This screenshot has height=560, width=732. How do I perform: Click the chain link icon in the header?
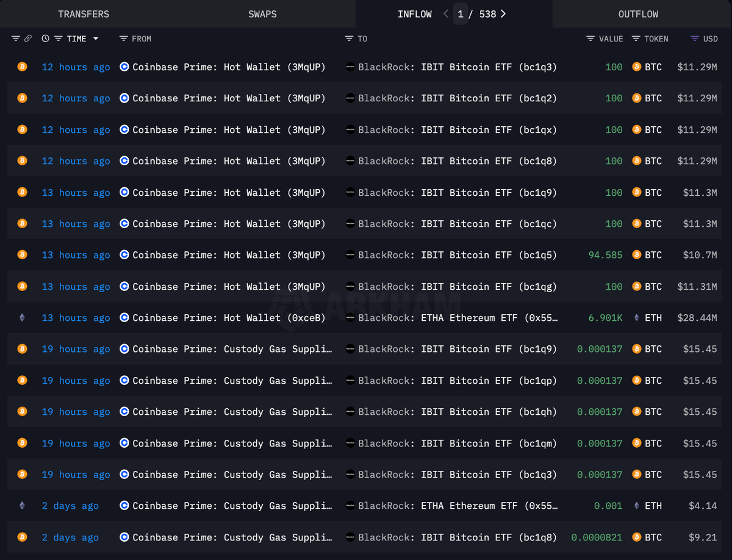pos(28,38)
